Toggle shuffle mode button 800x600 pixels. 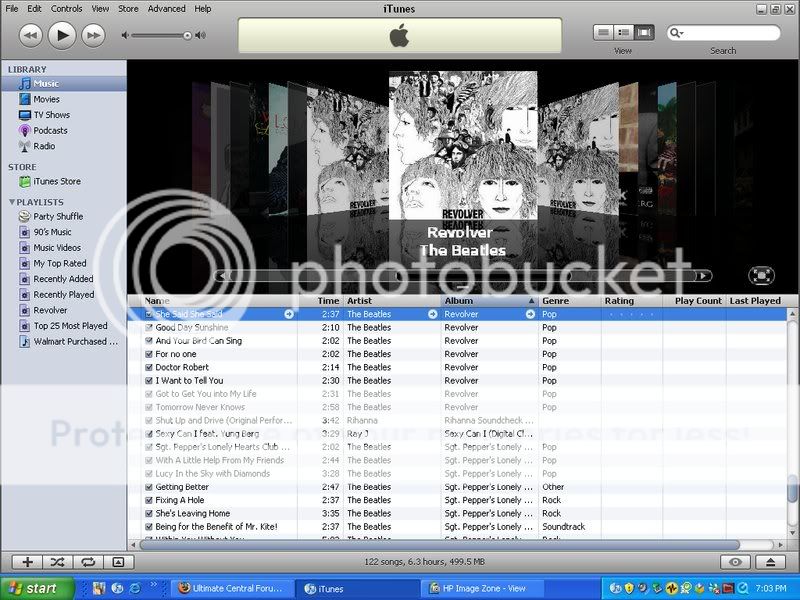(x=57, y=562)
